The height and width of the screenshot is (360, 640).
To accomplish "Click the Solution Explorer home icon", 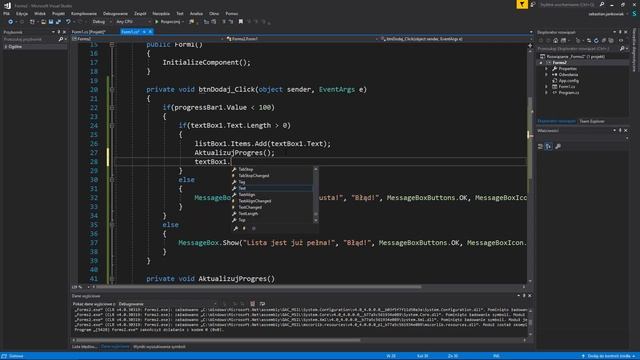I will [556, 40].
